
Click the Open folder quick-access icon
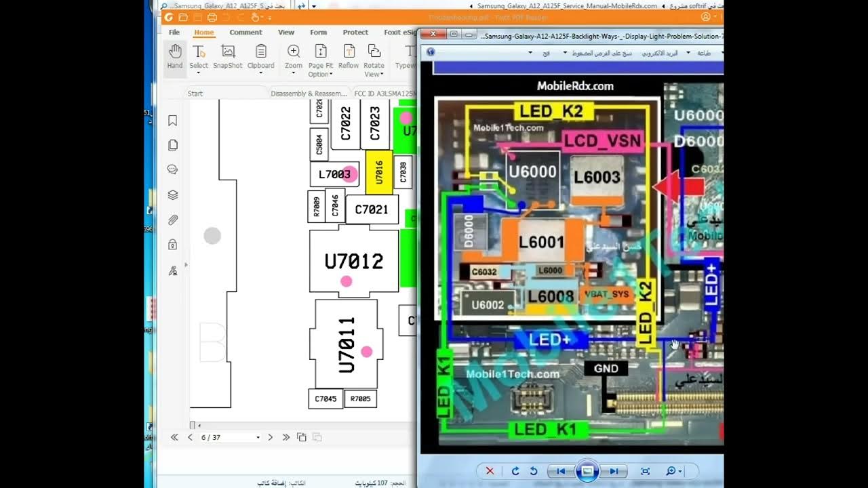(x=183, y=17)
